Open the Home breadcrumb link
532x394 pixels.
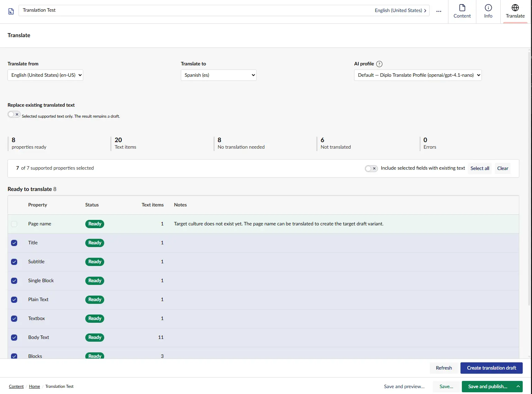pyautogui.click(x=34, y=386)
